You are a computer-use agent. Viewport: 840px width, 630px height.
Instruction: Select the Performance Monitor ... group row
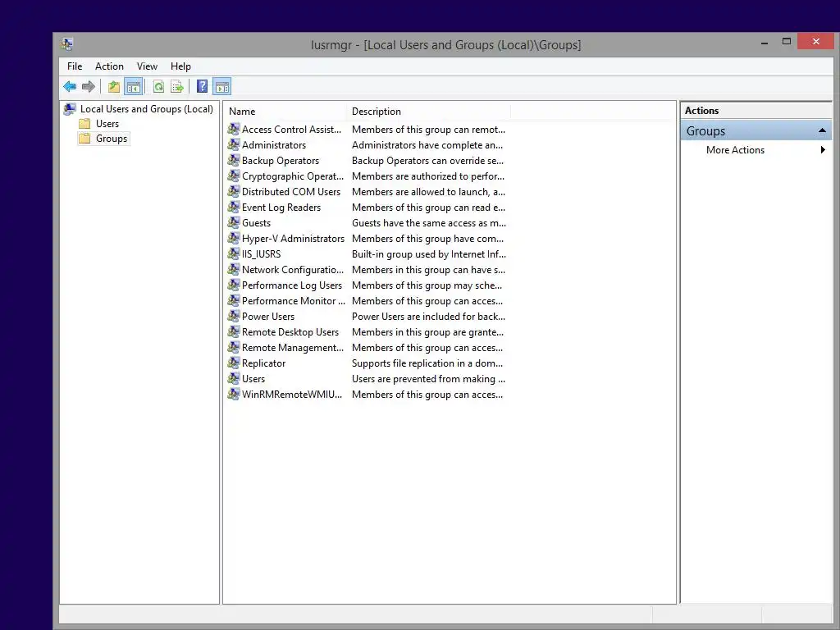coord(294,300)
